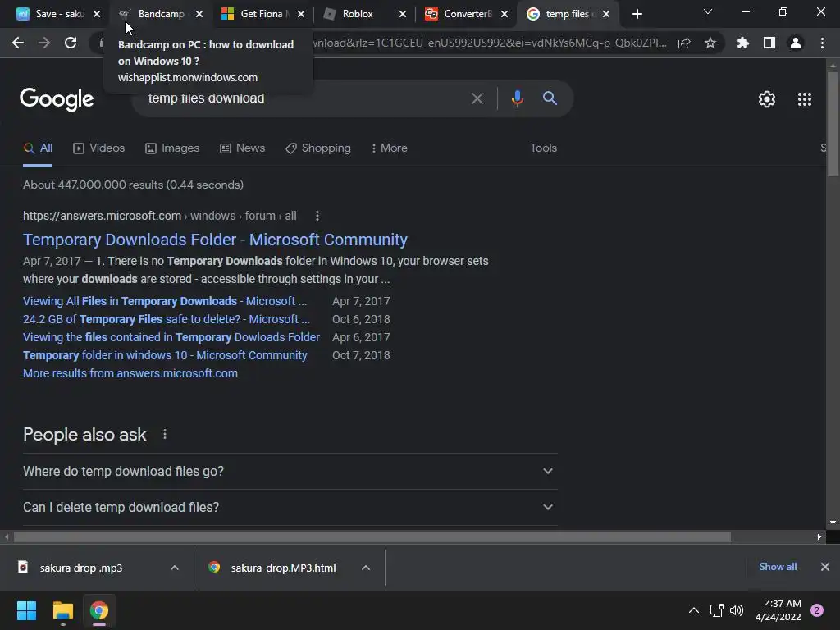Viewport: 840px width, 630px height.
Task: Open the notification center badge
Action: tap(817, 610)
